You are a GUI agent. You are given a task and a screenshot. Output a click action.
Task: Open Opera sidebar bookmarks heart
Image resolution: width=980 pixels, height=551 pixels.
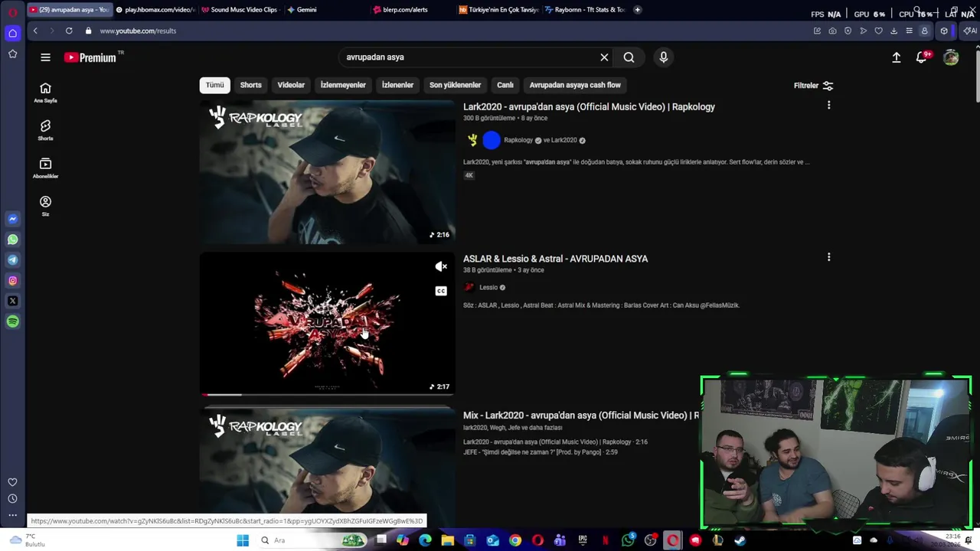click(x=12, y=482)
